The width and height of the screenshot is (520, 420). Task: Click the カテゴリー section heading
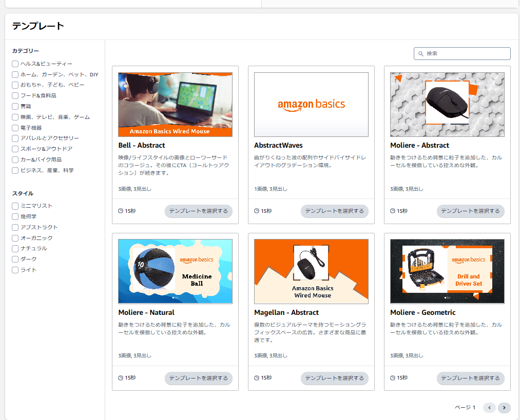(x=26, y=51)
